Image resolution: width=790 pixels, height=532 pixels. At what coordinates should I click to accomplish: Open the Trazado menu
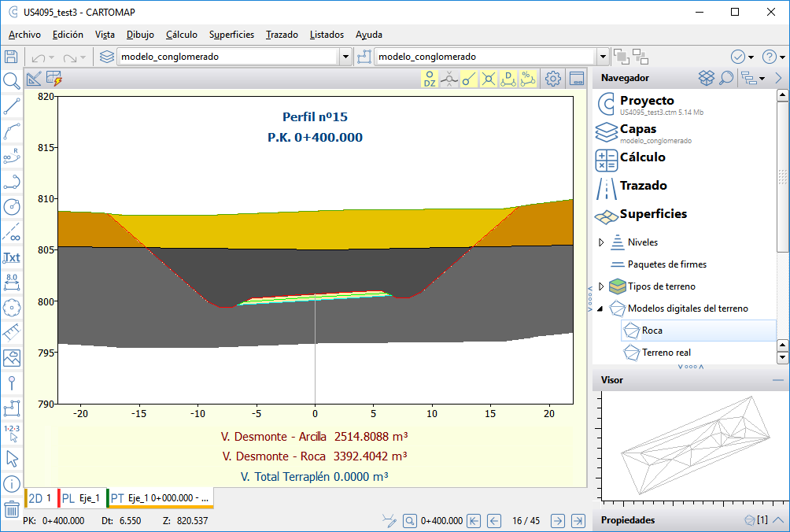281,35
